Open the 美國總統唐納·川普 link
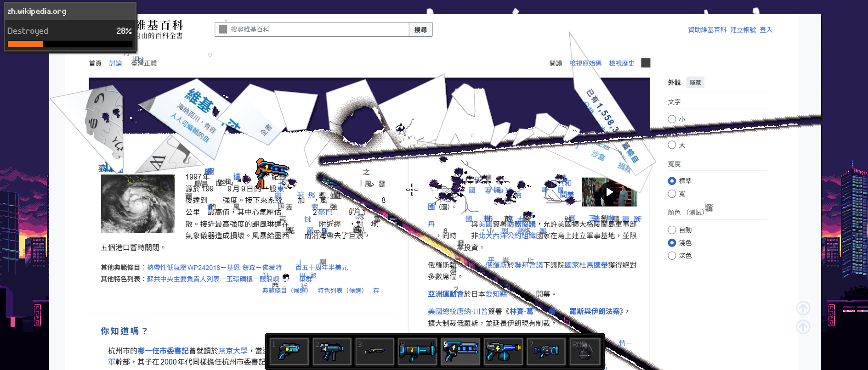This screenshot has width=868, height=370. (457, 311)
